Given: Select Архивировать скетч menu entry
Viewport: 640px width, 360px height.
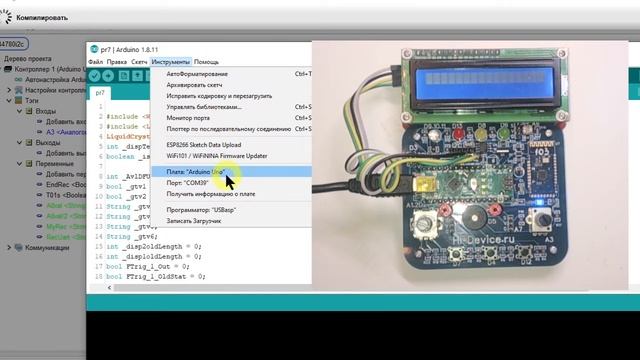Looking at the screenshot, I should pos(231,85).
